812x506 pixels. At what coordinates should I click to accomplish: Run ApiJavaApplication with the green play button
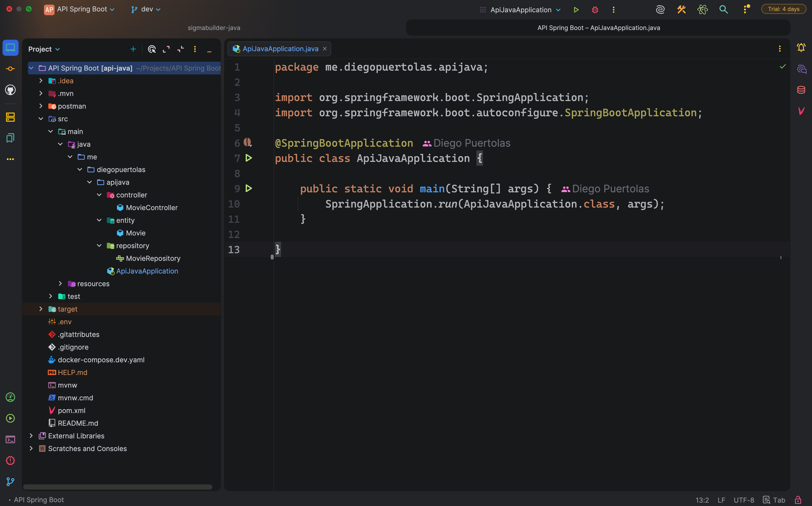tap(576, 10)
